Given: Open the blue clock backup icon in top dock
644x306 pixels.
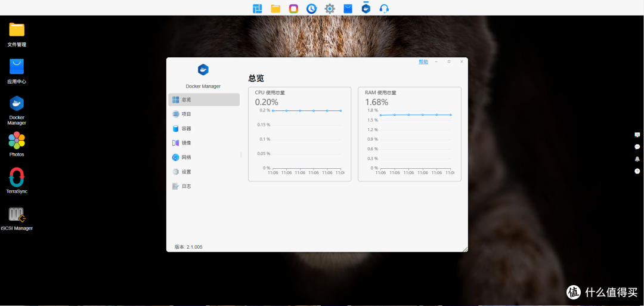Looking at the screenshot, I should tap(311, 8).
